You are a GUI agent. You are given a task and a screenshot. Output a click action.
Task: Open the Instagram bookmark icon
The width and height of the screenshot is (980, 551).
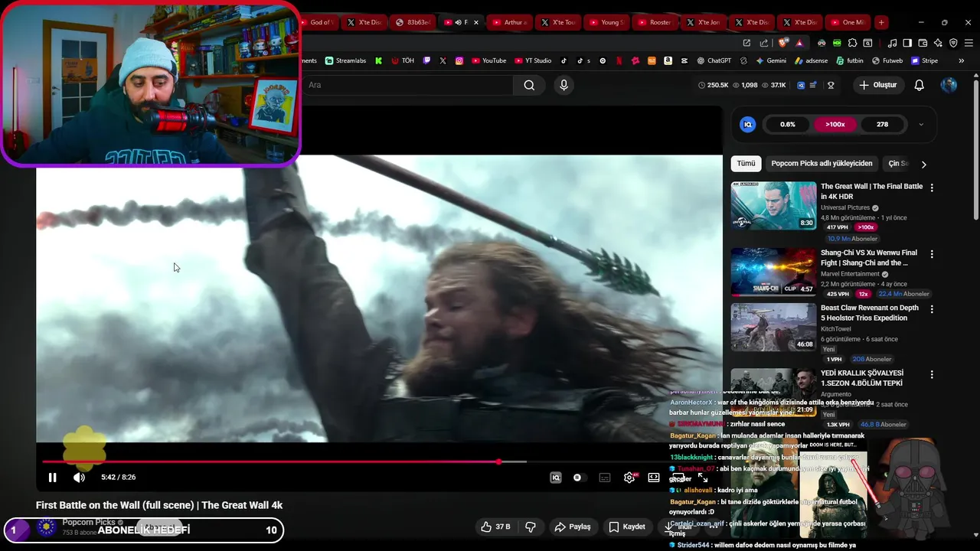[459, 60]
